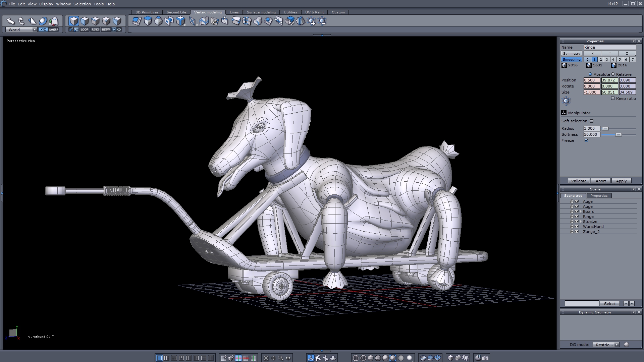Click the zoom magnifier icon in bottom bar
Screen dimensions: 644x362
(281, 358)
